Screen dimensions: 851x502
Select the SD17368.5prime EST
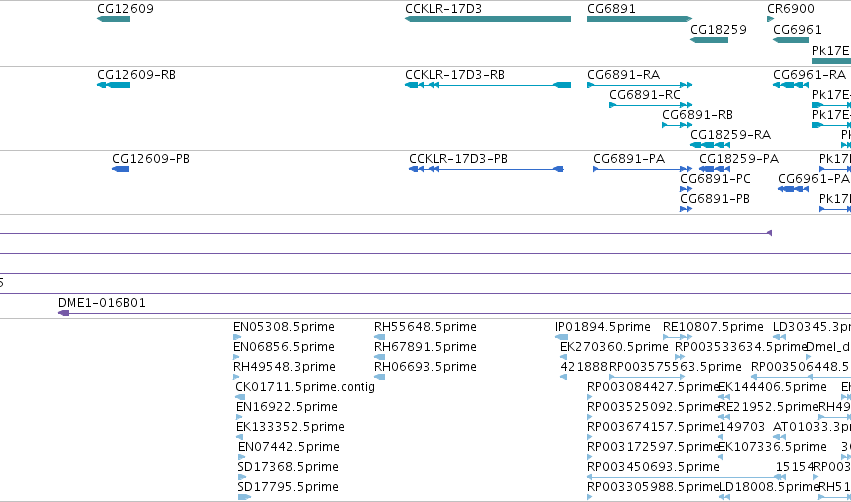pos(288,467)
